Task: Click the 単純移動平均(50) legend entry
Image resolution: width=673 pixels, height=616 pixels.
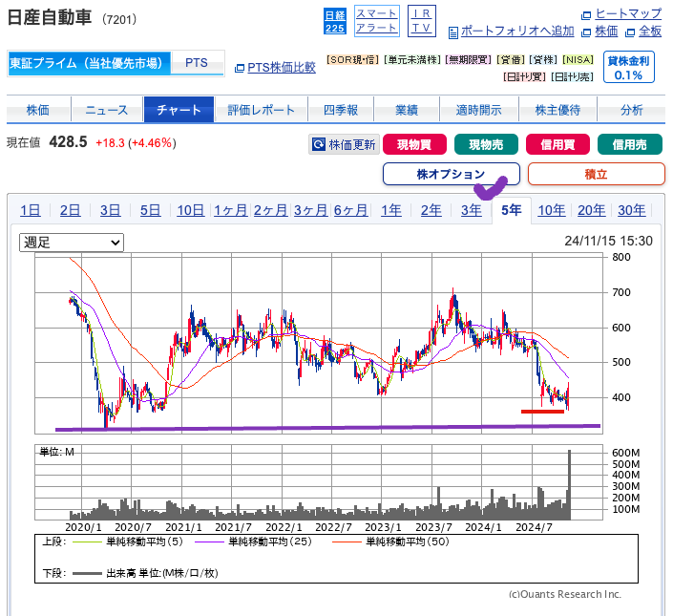Action: click(390, 542)
